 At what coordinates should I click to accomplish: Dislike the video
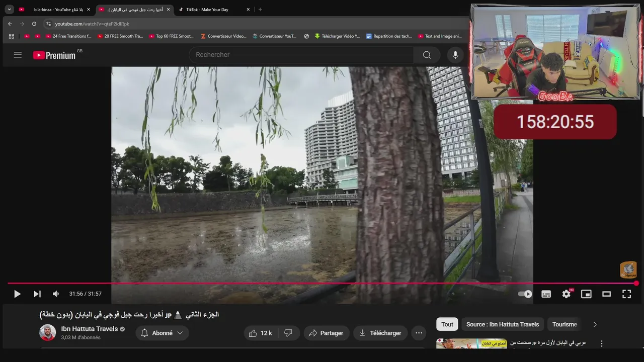click(288, 333)
